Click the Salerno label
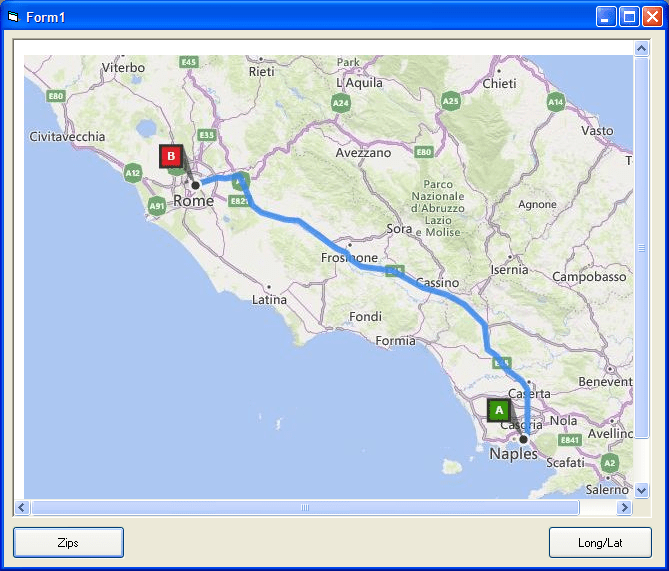This screenshot has width=669, height=571. [x=607, y=489]
